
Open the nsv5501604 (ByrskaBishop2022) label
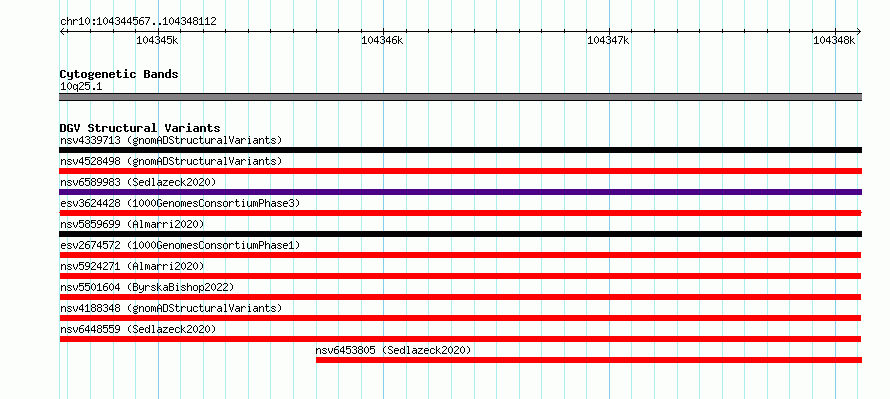pos(147,287)
